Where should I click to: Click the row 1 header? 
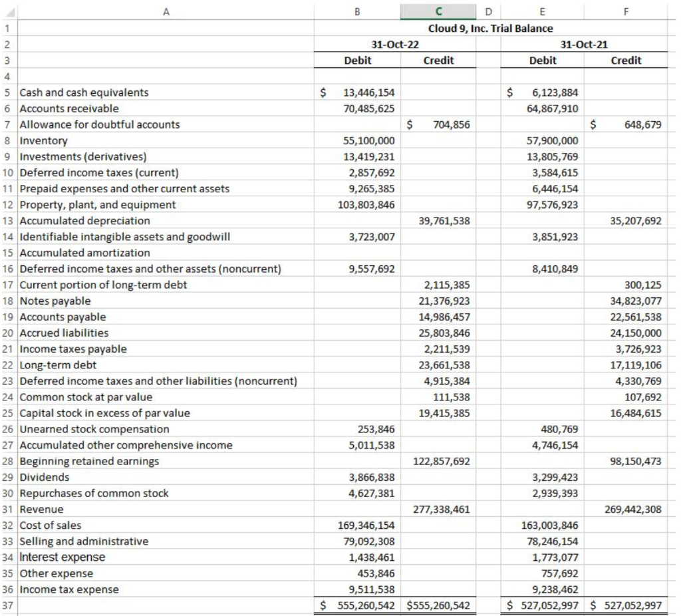[x=7, y=29]
